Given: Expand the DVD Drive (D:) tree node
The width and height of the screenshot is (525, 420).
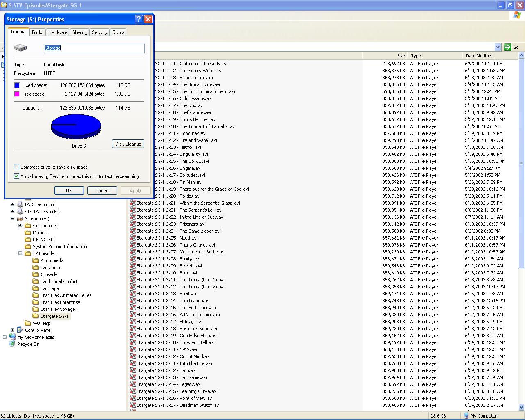Looking at the screenshot, I should [x=12, y=204].
